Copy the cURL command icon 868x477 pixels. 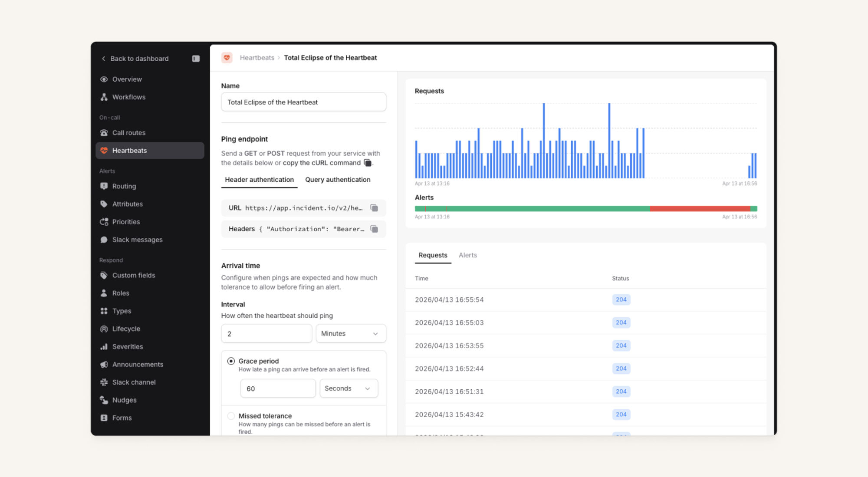(368, 163)
